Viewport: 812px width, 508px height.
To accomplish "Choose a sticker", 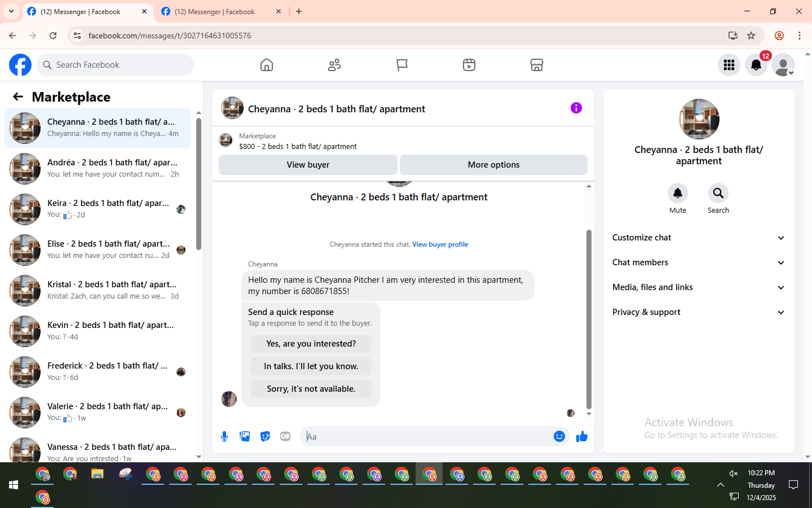I will click(265, 436).
